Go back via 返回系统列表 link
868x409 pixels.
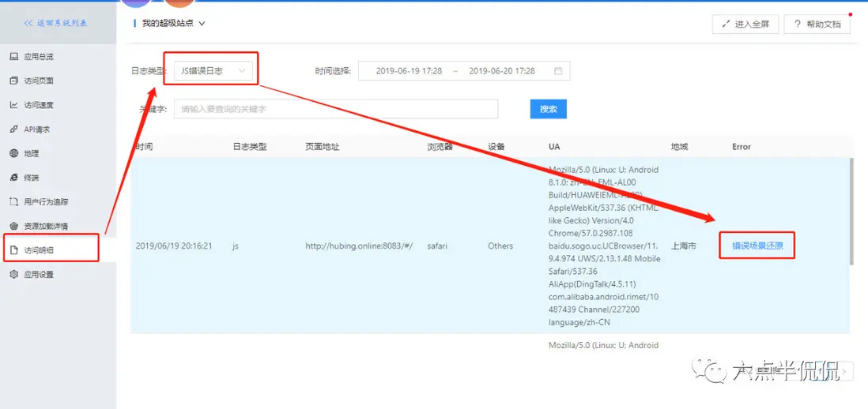tap(55, 23)
